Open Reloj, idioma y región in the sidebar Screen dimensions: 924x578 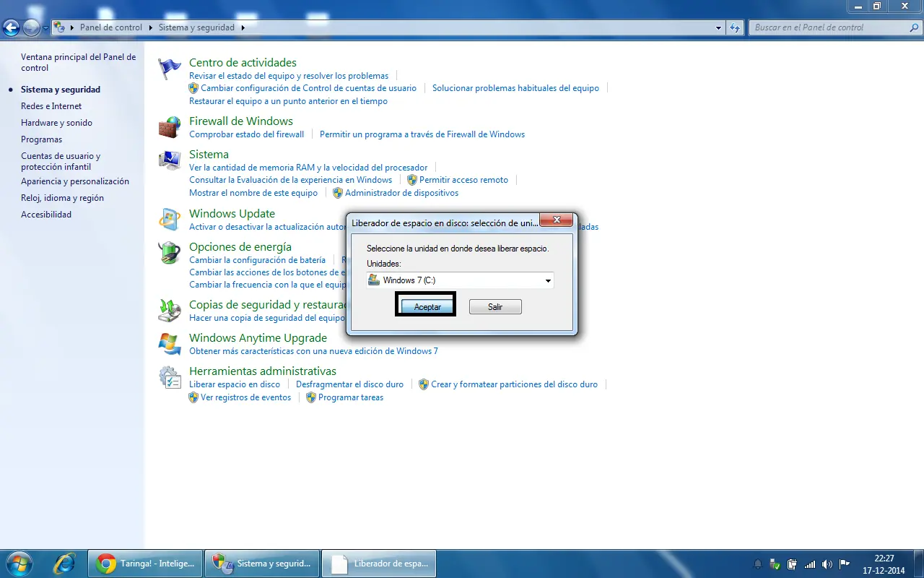point(62,198)
